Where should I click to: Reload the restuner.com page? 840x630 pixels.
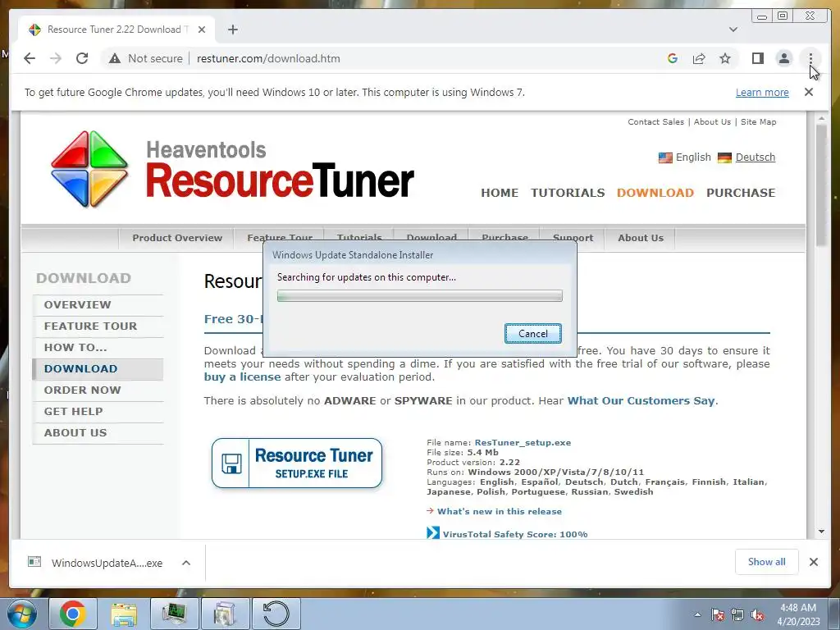click(82, 58)
